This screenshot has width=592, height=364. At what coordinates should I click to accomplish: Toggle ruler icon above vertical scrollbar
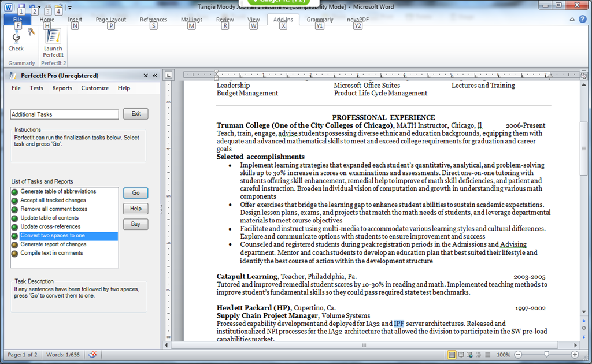pos(584,76)
